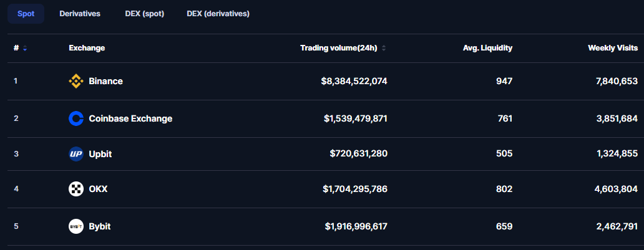Click the Exchange column header

(x=87, y=48)
